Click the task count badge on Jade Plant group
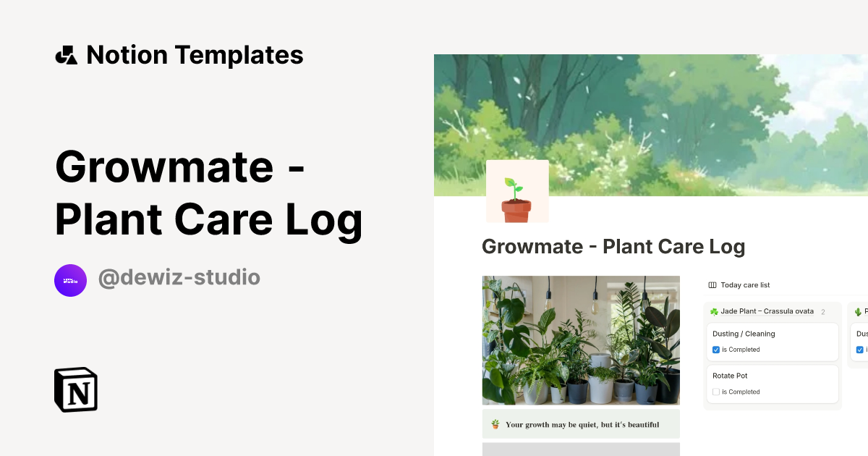This screenshot has height=456, width=868. [x=822, y=311]
